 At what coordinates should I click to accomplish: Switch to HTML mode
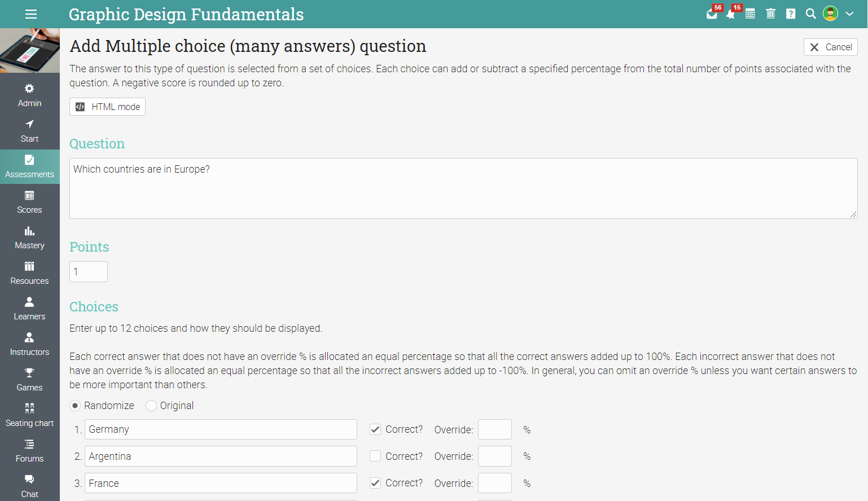[x=107, y=107]
